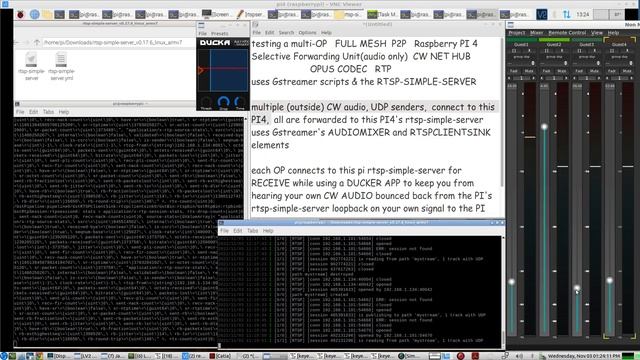Image resolution: width=640 pixels, height=360 pixels.
Task: Open the Help menu in Non Mixer
Action: pos(613,33)
